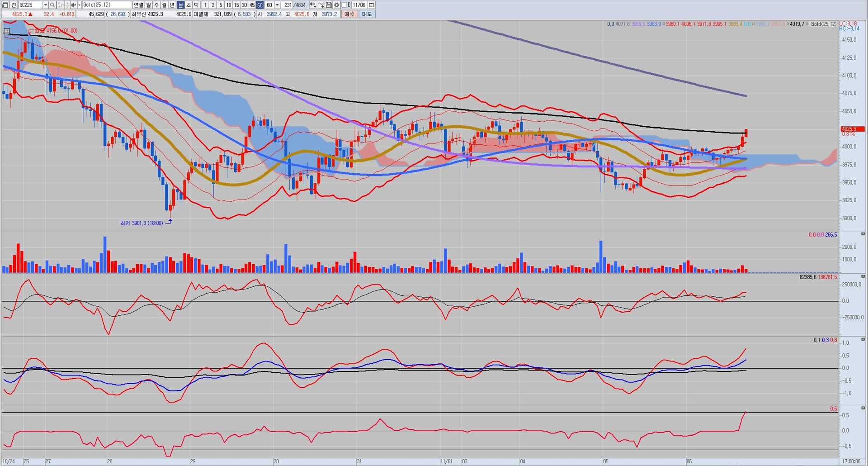Click the symbol search magnifier icon
Viewport: 868px width, 466px height.
pyautogui.click(x=52, y=5)
